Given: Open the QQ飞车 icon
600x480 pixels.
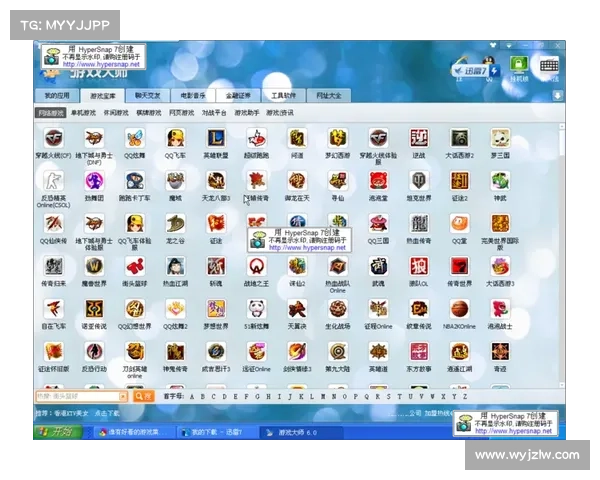Looking at the screenshot, I should tap(175, 139).
